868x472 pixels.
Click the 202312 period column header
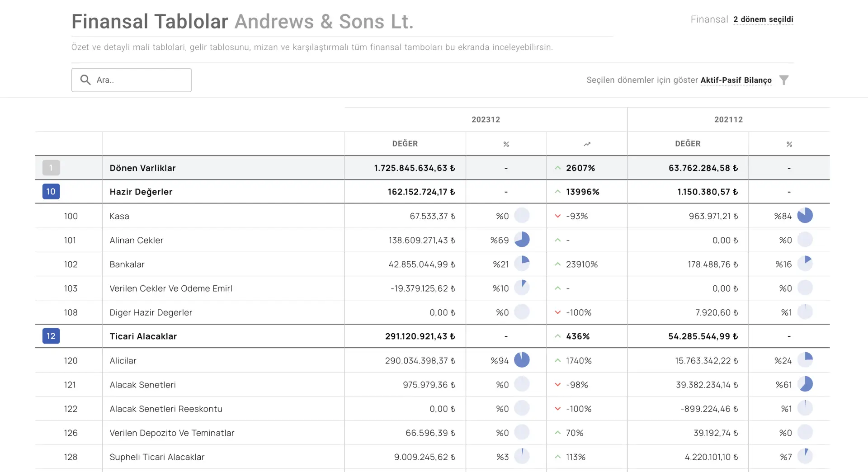(x=486, y=120)
